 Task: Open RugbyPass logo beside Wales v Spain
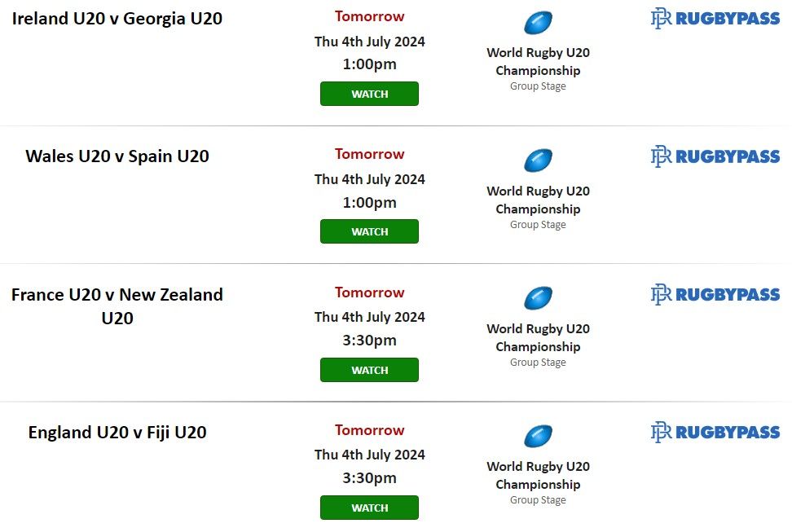tap(715, 156)
